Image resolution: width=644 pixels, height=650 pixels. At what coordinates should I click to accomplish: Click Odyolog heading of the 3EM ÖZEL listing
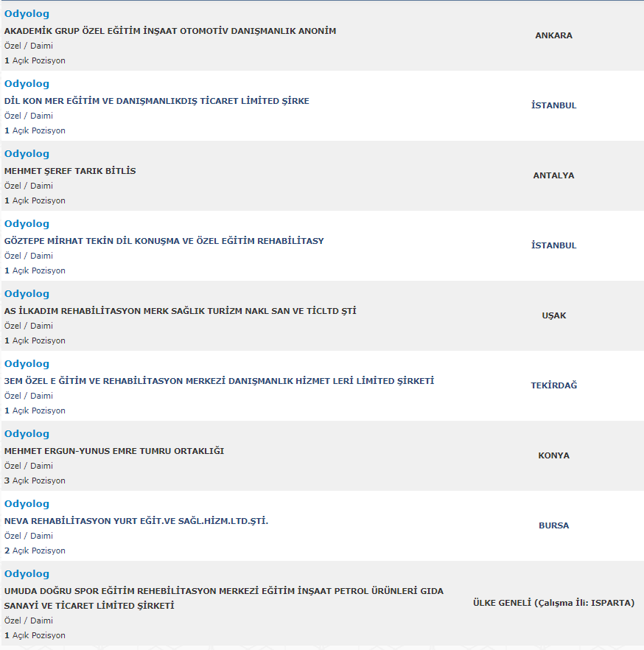click(27, 364)
